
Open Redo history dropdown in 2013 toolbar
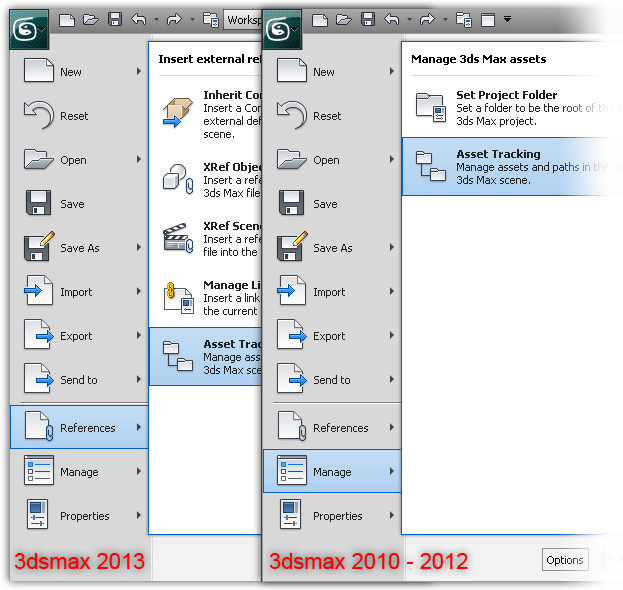coord(192,19)
